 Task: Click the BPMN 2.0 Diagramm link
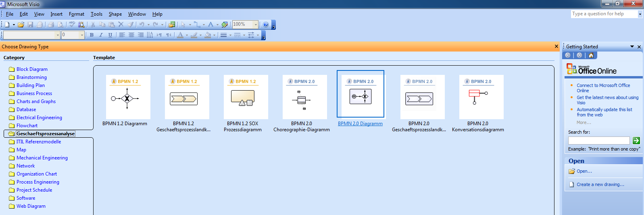[x=360, y=124]
